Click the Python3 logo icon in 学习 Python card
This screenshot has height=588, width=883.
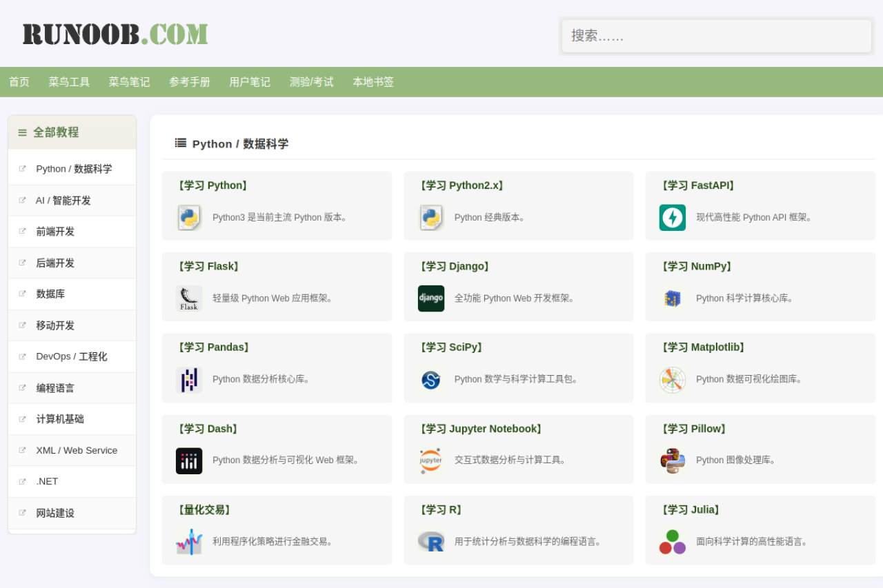point(189,218)
